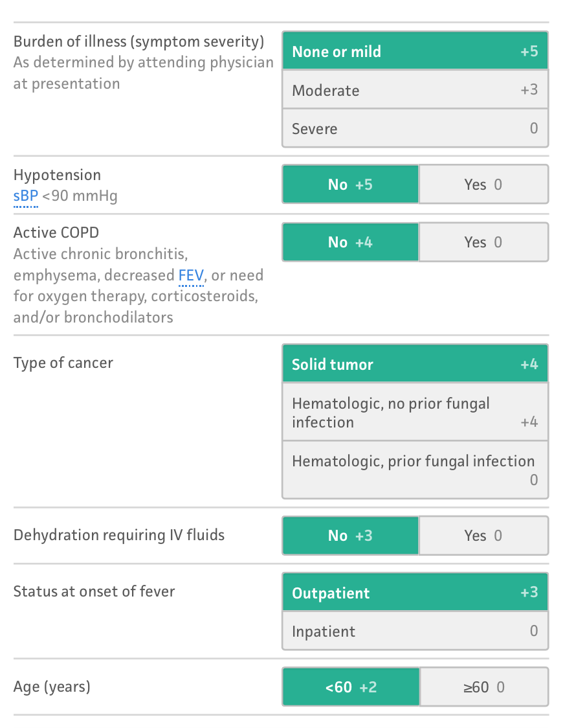The image size is (563, 728).
Task: Select Outpatient status at fever onset
Action: [415, 593]
